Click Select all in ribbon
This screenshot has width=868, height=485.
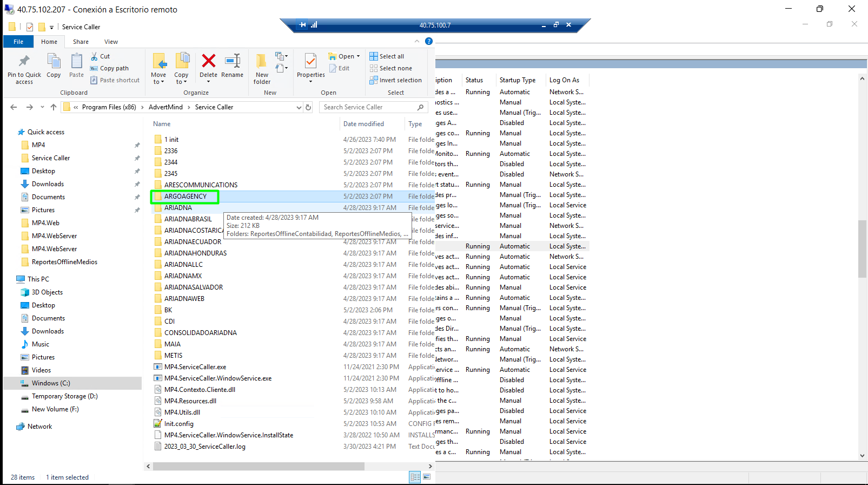coord(387,56)
